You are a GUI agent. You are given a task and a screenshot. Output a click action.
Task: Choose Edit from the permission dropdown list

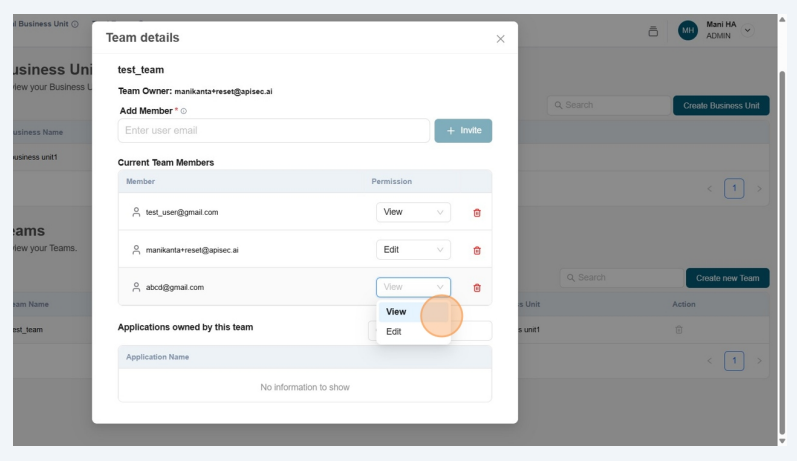click(x=395, y=332)
